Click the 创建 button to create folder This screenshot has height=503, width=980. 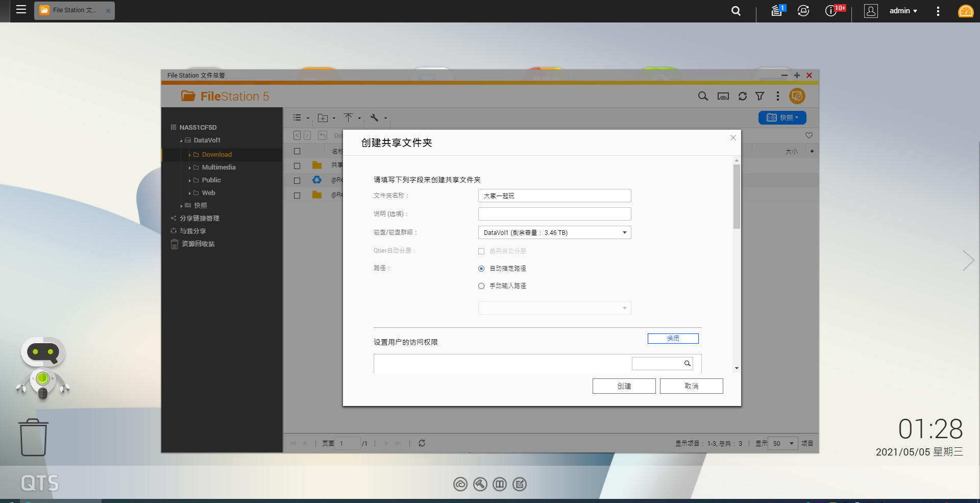pos(624,386)
